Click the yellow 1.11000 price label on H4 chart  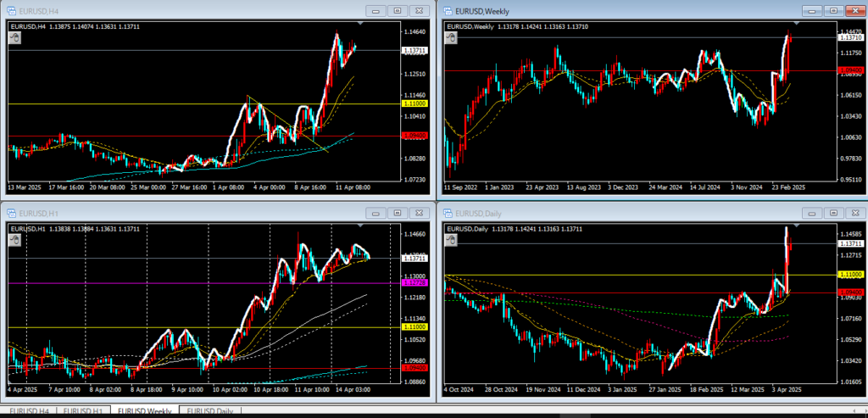pyautogui.click(x=415, y=103)
